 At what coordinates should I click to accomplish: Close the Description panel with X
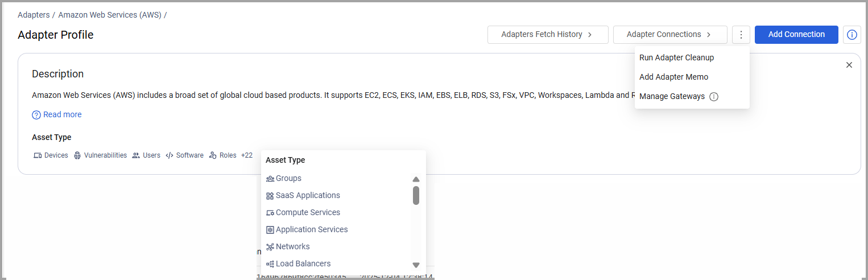pyautogui.click(x=849, y=65)
